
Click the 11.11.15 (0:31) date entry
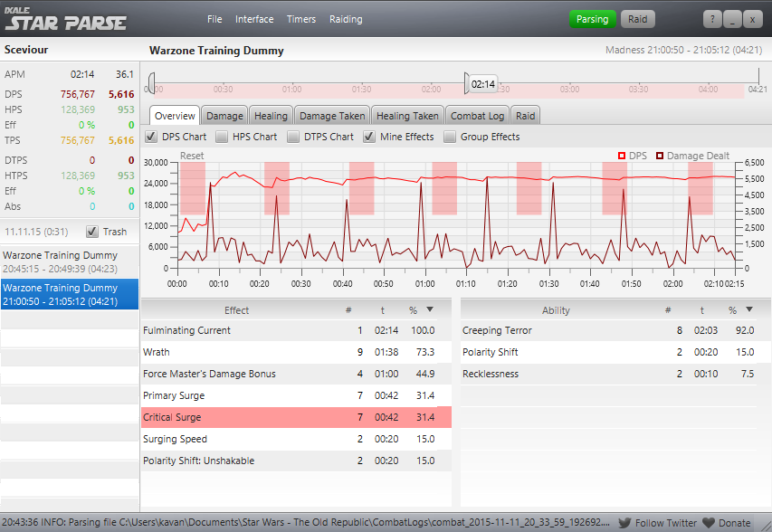(x=36, y=232)
